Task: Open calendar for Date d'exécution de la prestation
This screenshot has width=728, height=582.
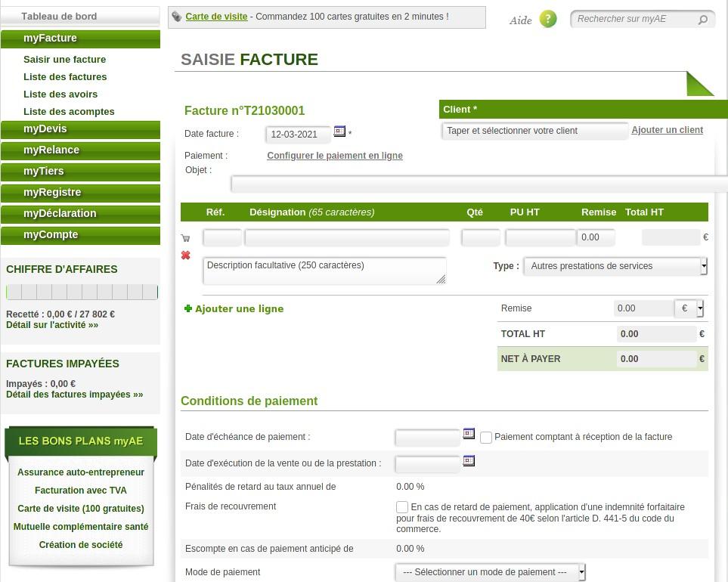Action: [x=469, y=461]
